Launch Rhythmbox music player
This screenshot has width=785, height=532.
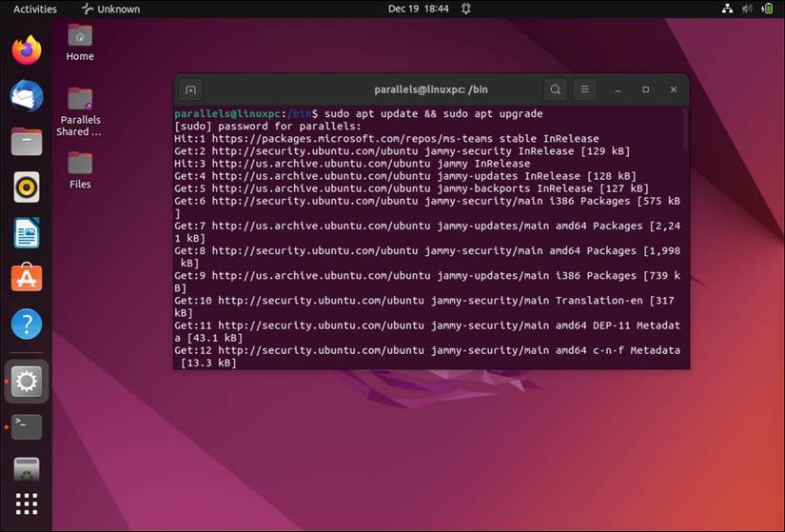click(x=27, y=187)
